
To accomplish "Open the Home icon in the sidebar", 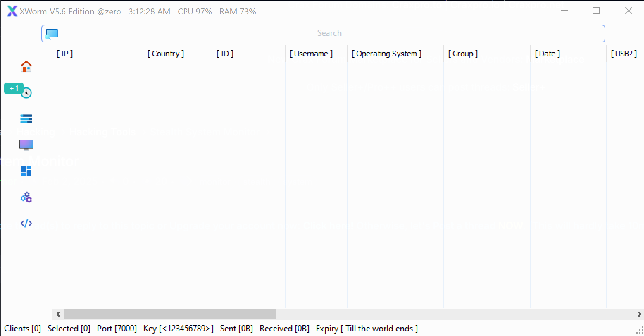I will (26, 66).
